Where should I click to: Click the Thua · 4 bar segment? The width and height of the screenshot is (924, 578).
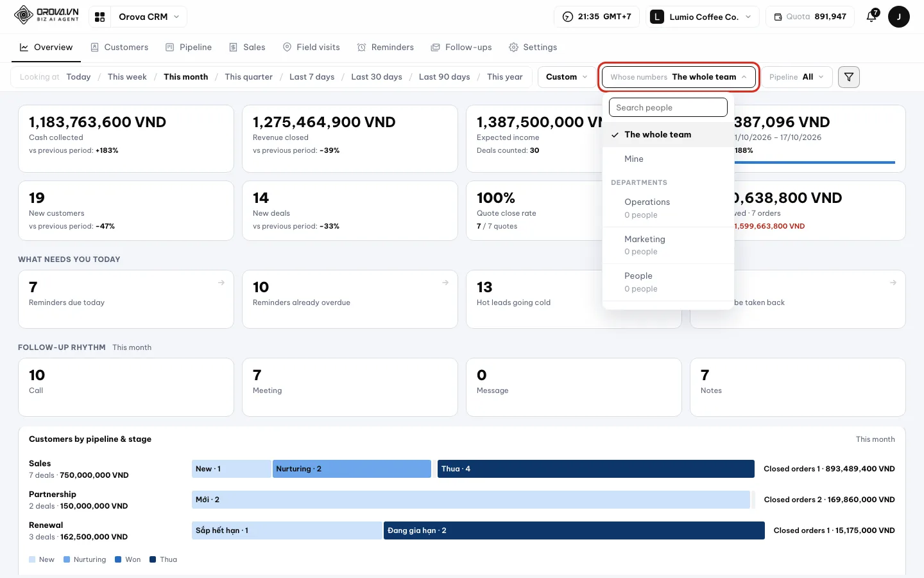tap(596, 469)
